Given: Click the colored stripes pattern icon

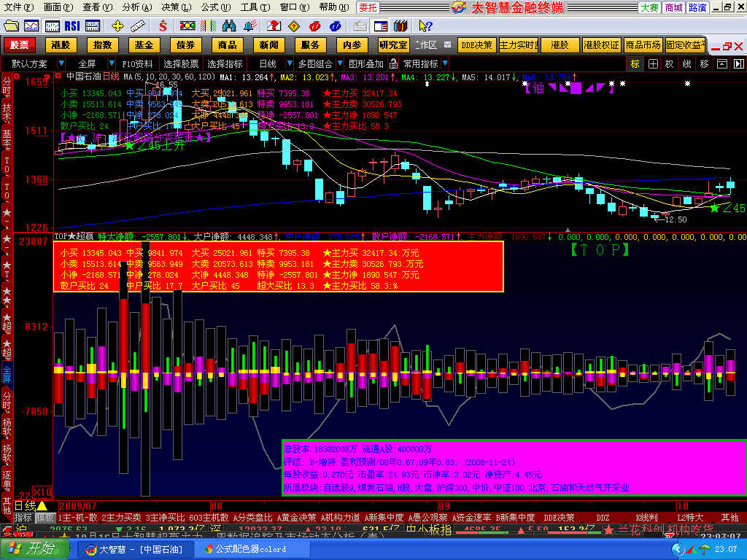Looking at the screenshot, I should 208,26.
